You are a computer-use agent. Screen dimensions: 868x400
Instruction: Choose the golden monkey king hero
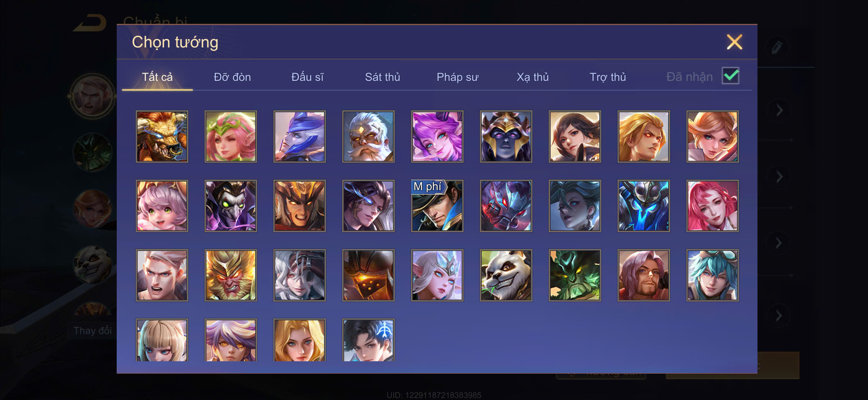(x=231, y=275)
